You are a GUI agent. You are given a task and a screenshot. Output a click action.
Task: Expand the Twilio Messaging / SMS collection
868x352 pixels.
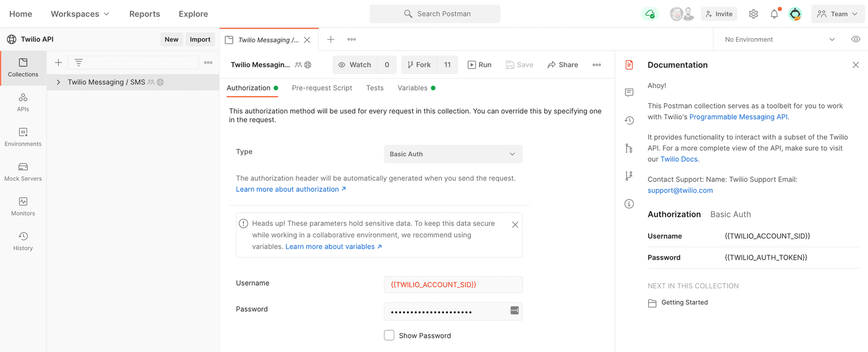59,82
